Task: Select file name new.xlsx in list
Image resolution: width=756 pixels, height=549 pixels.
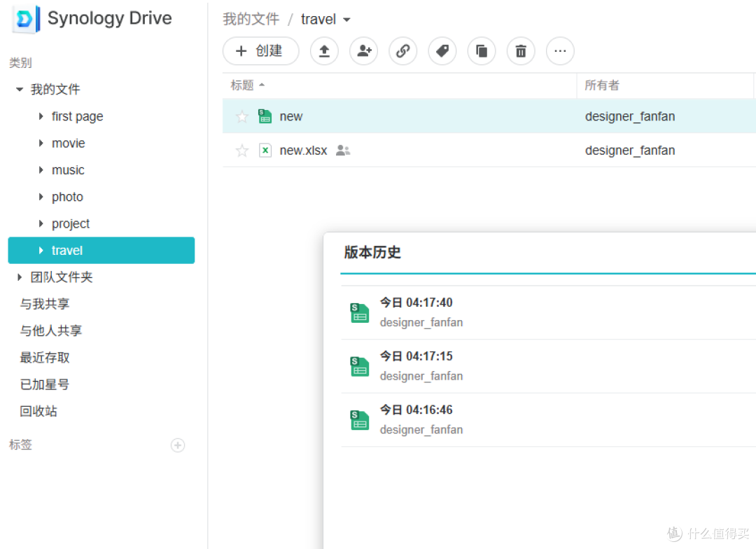Action: point(303,151)
